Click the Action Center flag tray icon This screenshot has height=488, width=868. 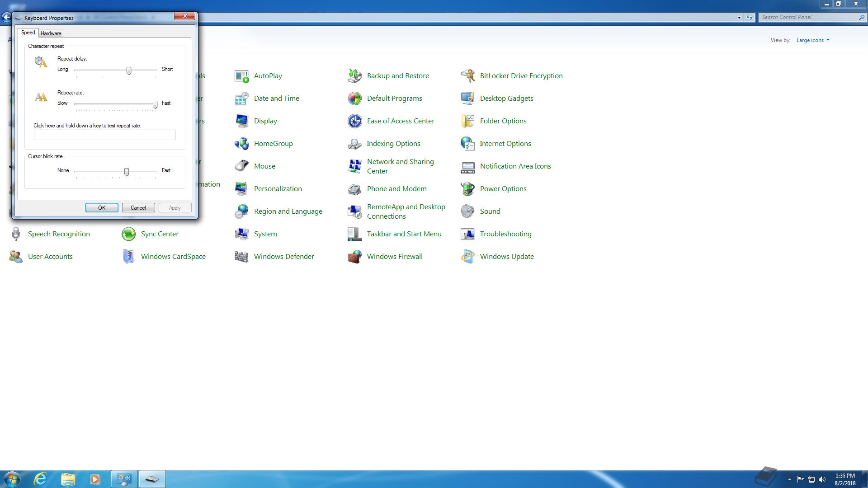click(800, 479)
